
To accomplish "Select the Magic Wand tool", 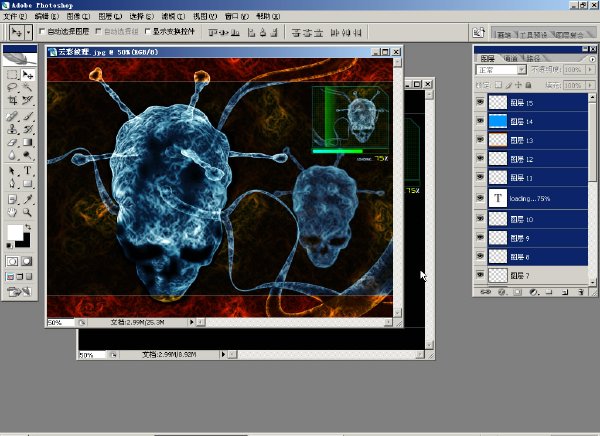I will click(27, 88).
